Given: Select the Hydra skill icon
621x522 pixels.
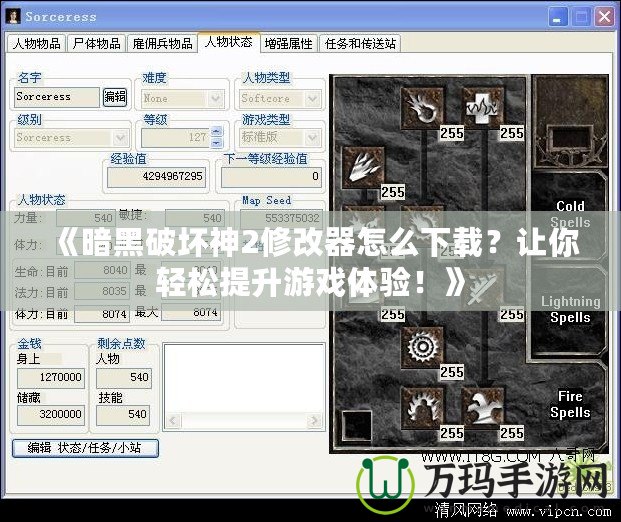Looking at the screenshot, I should (483, 408).
